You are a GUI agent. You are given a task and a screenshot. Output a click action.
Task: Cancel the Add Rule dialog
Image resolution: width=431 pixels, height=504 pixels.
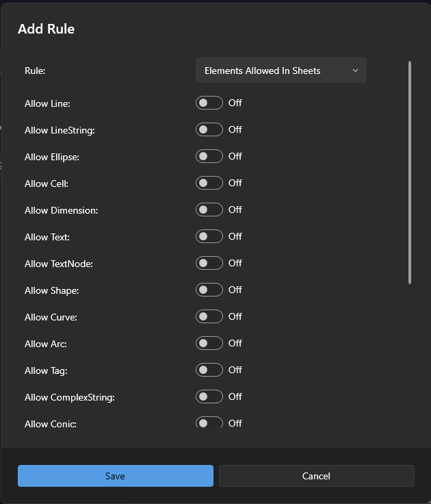coord(316,476)
